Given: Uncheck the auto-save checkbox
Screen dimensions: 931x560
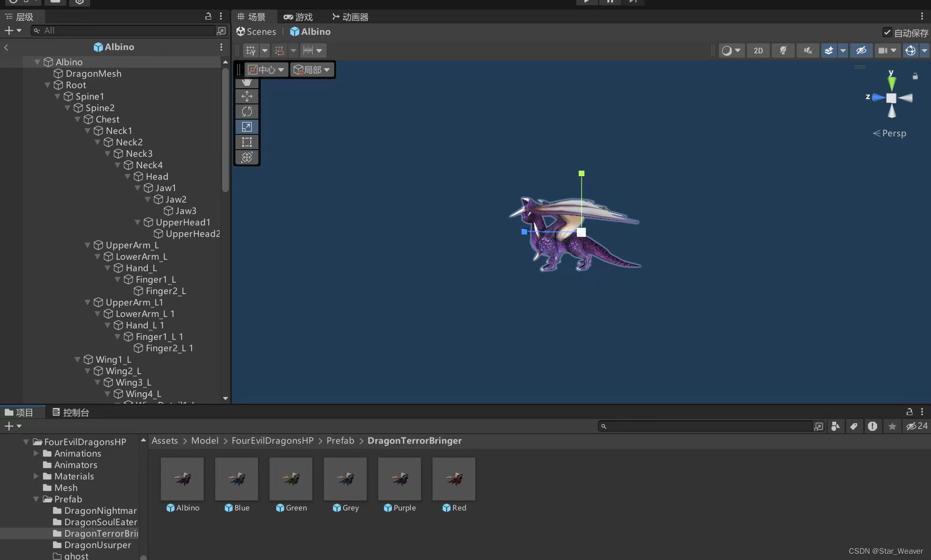Looking at the screenshot, I should [887, 32].
